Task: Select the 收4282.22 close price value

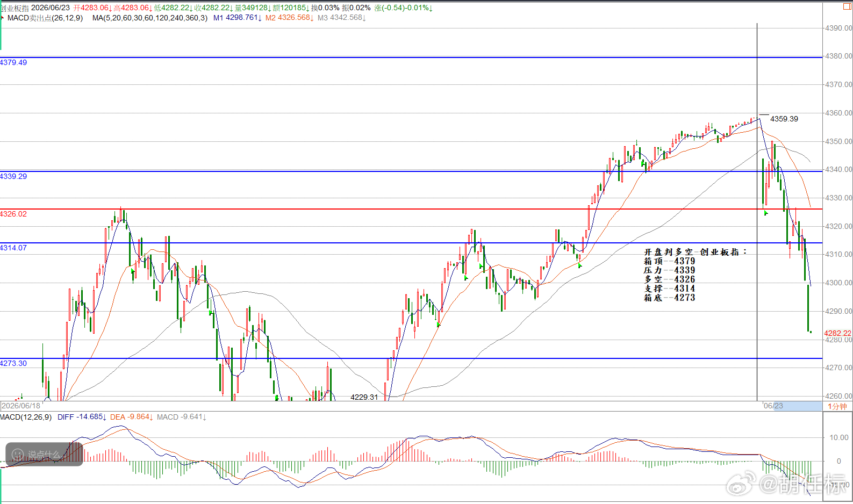Action: coord(213,8)
